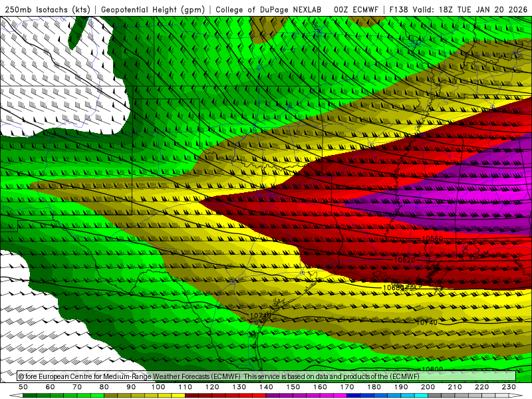
Task: Click the '250mb Isotachs (kts)' title text
Action: pos(47,9)
